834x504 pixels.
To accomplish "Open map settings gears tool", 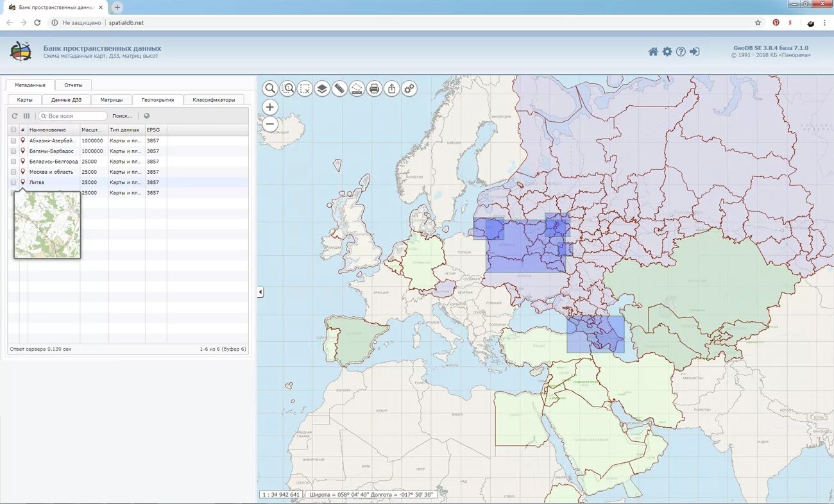I will [409, 88].
